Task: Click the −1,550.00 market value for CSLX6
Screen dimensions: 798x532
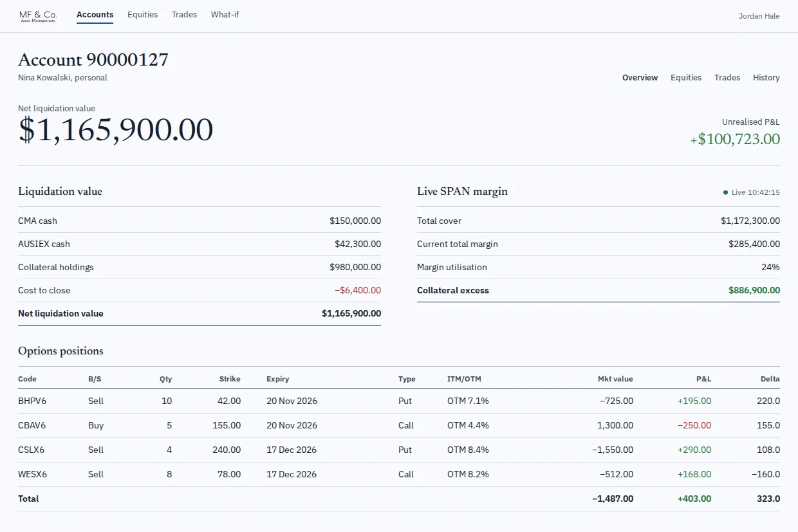Action: click(x=613, y=450)
